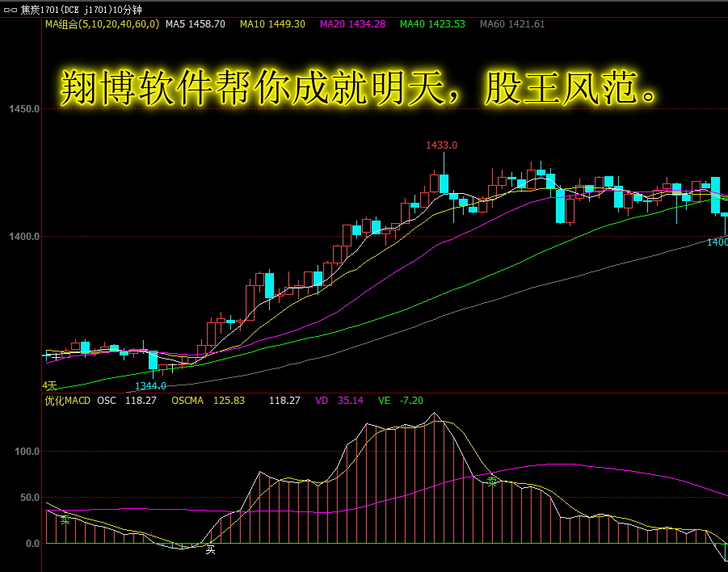Select the VE -7.20 reading
This screenshot has width=728, height=572.
[401, 401]
